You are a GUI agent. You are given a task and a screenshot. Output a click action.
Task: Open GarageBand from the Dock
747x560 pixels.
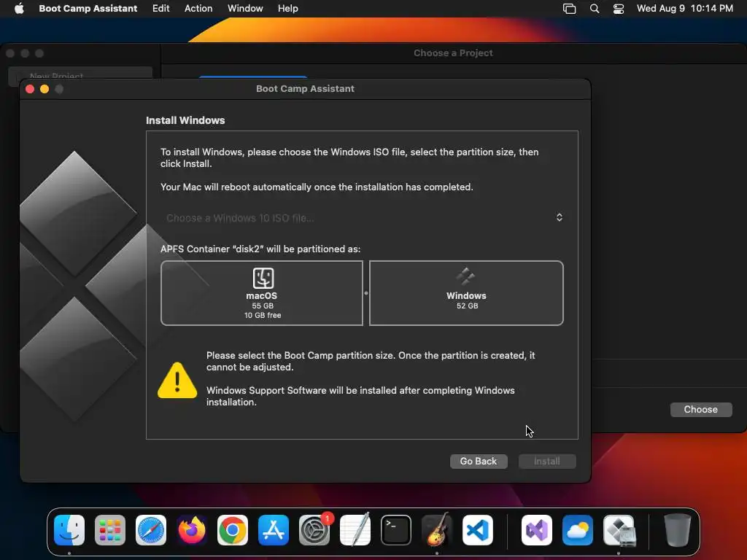tap(437, 530)
